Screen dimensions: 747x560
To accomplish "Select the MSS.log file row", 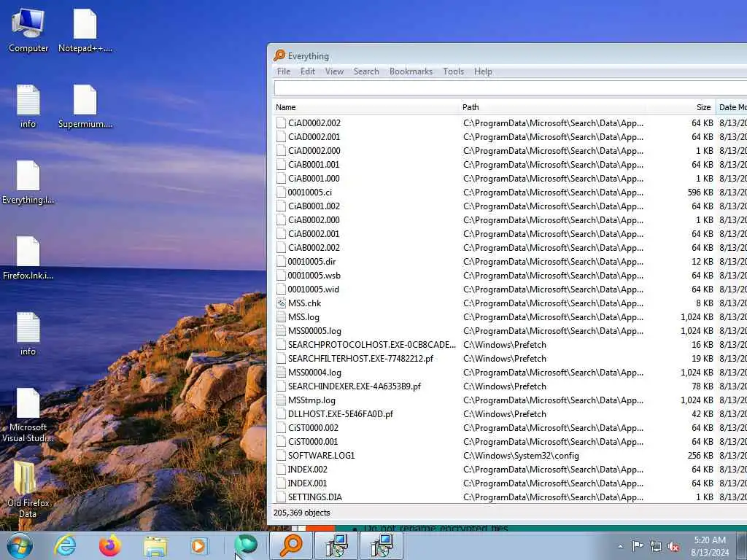I will [x=510, y=316].
